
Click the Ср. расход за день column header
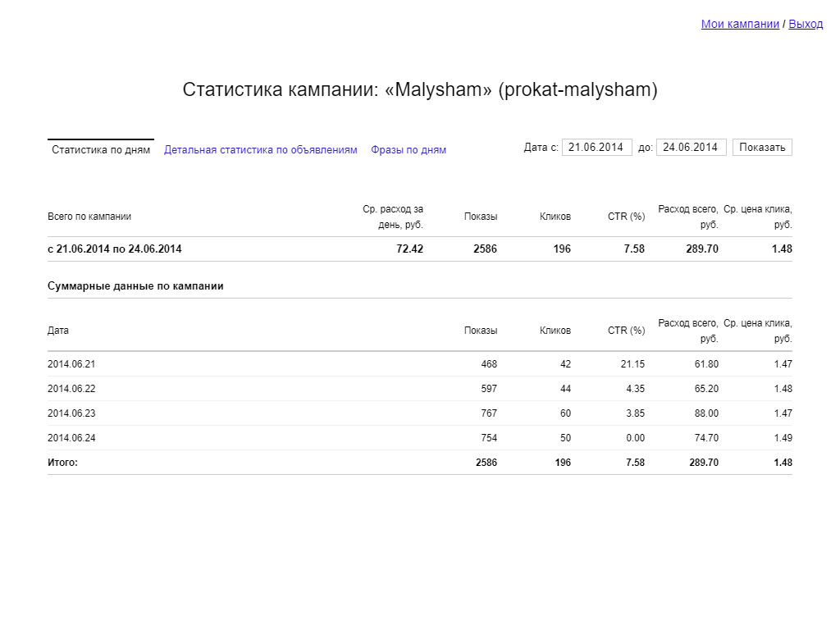(393, 217)
